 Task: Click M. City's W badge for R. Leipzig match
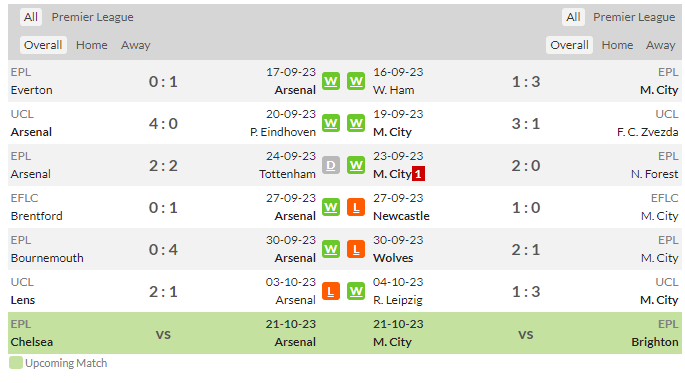(356, 291)
